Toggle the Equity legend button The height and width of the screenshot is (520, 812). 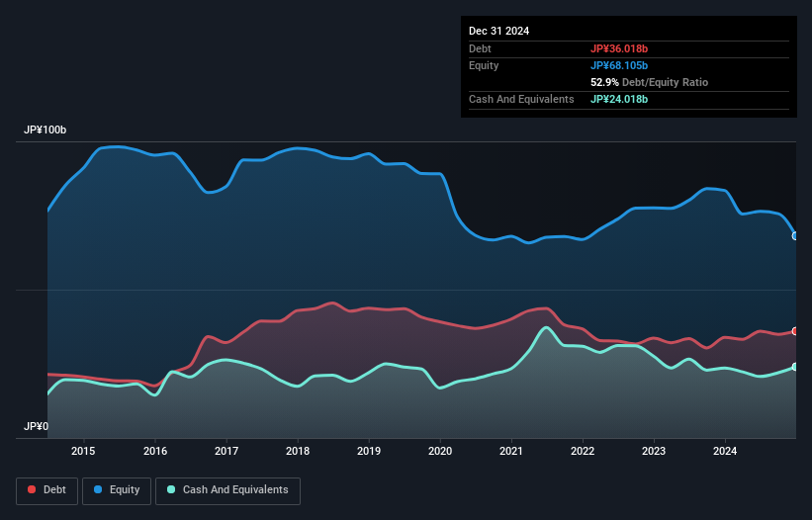pos(117,490)
